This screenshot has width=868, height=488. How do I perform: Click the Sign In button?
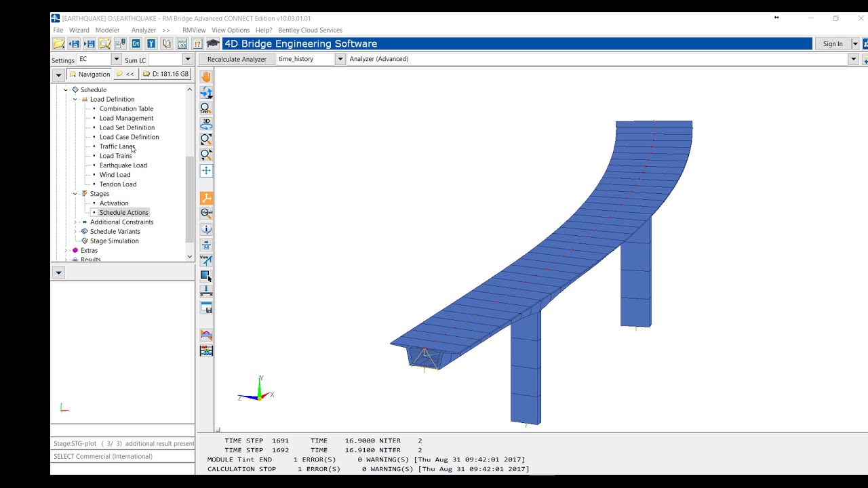(x=833, y=44)
